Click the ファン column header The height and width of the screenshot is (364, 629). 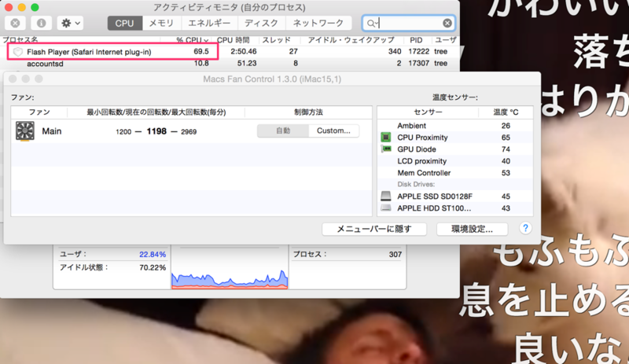[39, 112]
